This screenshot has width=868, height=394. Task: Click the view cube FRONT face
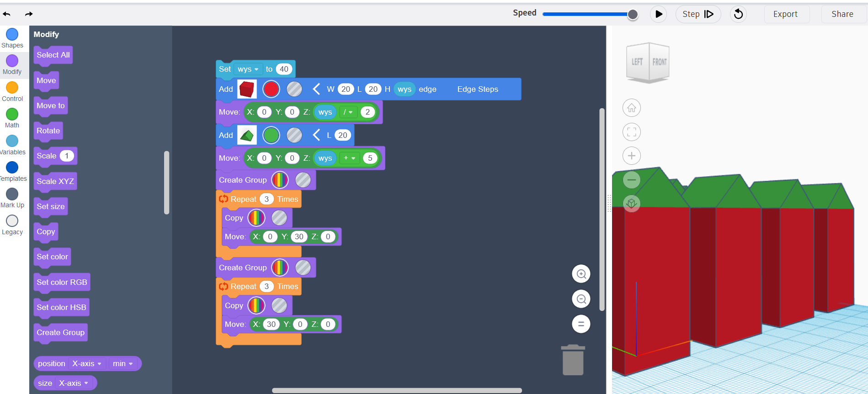click(x=659, y=62)
